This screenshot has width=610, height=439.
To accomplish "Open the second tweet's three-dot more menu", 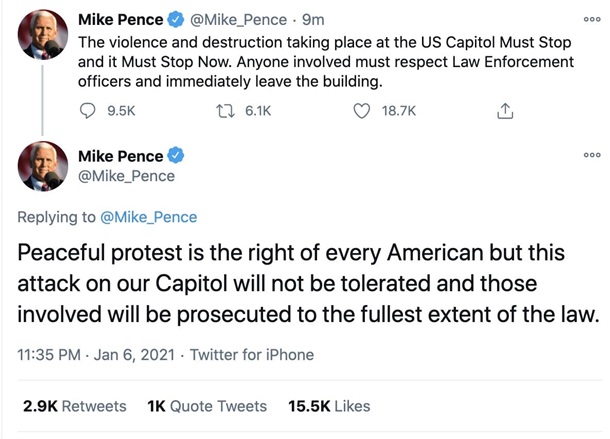I will click(592, 155).
